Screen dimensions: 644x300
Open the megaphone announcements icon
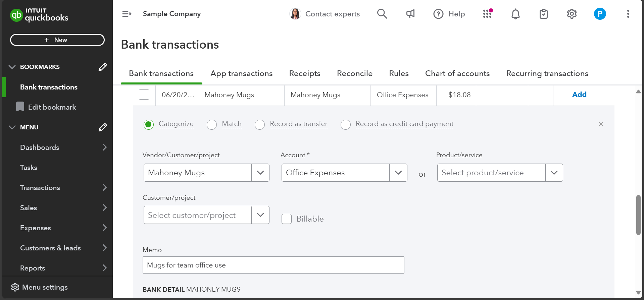pyautogui.click(x=410, y=14)
